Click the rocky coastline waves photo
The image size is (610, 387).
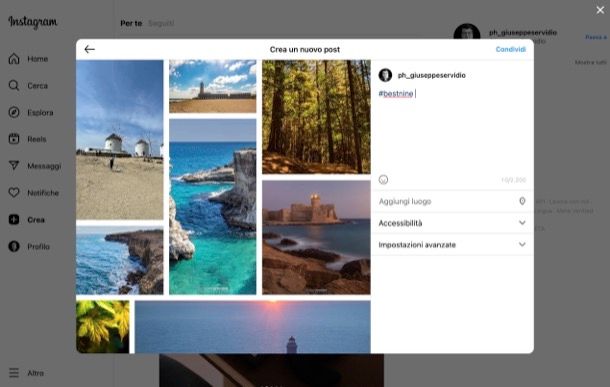[120, 260]
